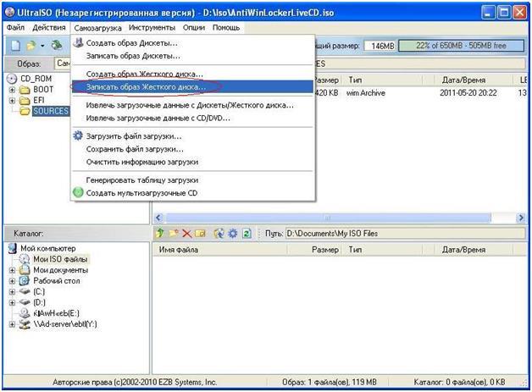Expand the C: drive node
The image size is (532, 392).
coord(12,291)
